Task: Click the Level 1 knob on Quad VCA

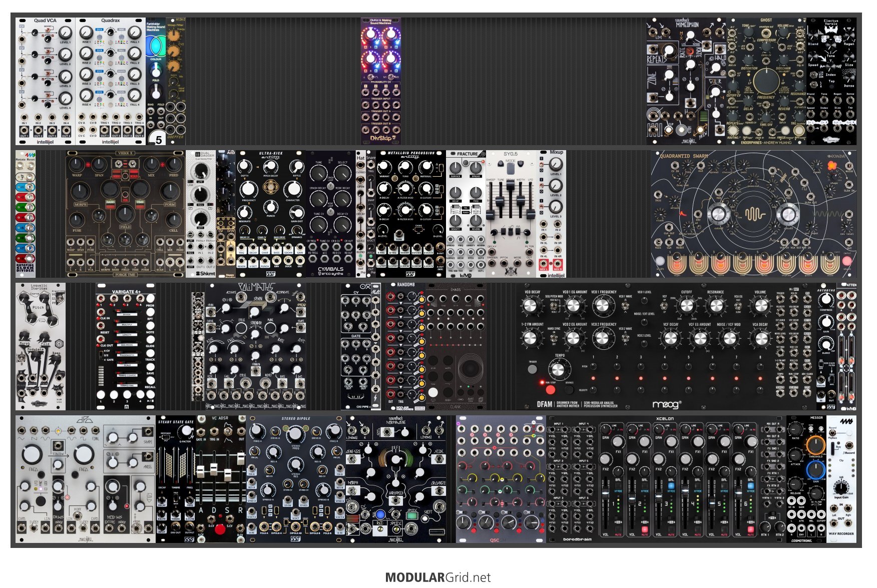Action: pyautogui.click(x=66, y=33)
